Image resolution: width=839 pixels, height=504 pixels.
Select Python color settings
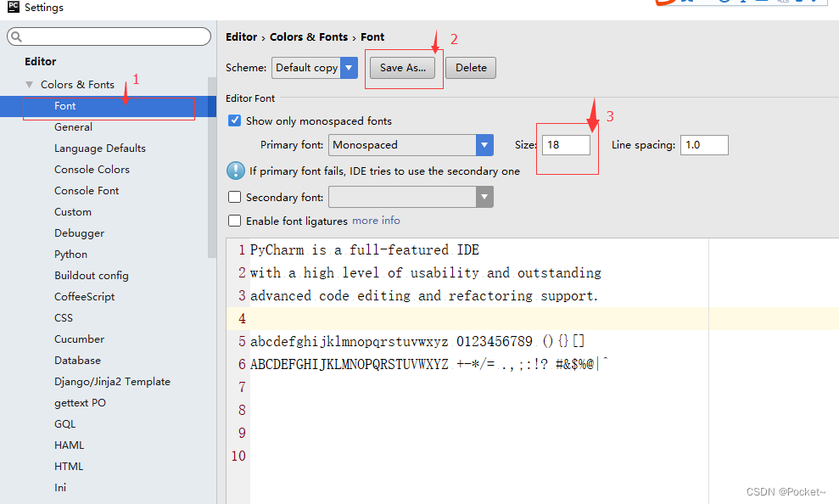coord(70,255)
